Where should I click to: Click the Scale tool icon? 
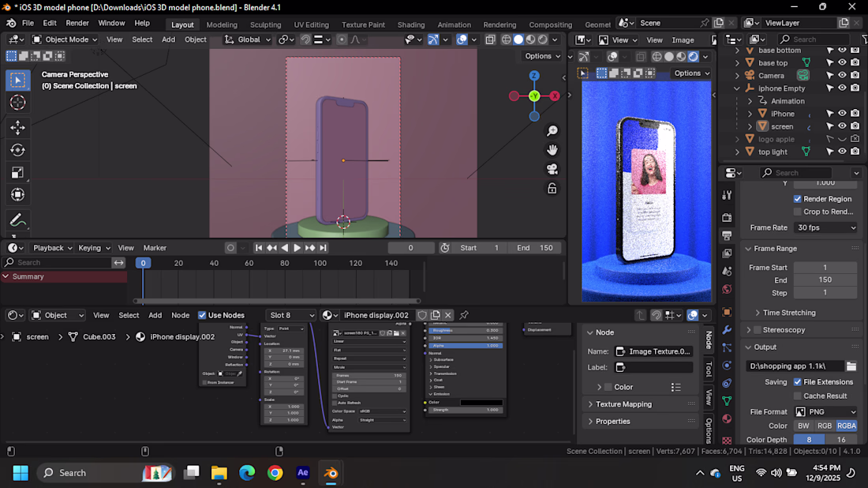pyautogui.click(x=17, y=173)
